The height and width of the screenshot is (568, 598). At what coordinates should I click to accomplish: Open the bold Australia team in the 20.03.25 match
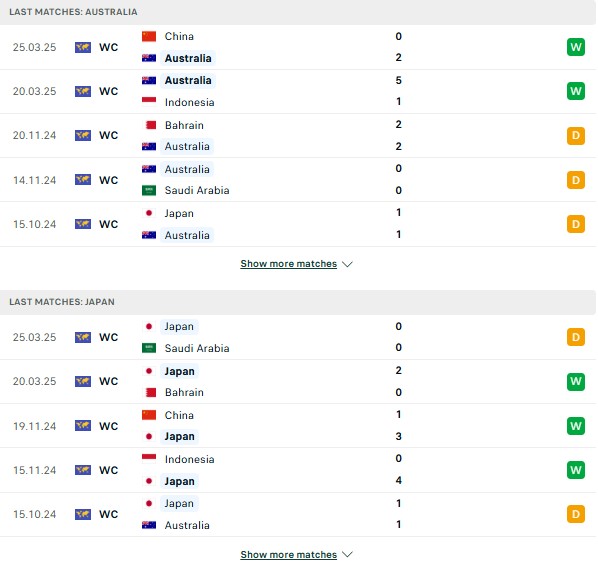coord(188,80)
